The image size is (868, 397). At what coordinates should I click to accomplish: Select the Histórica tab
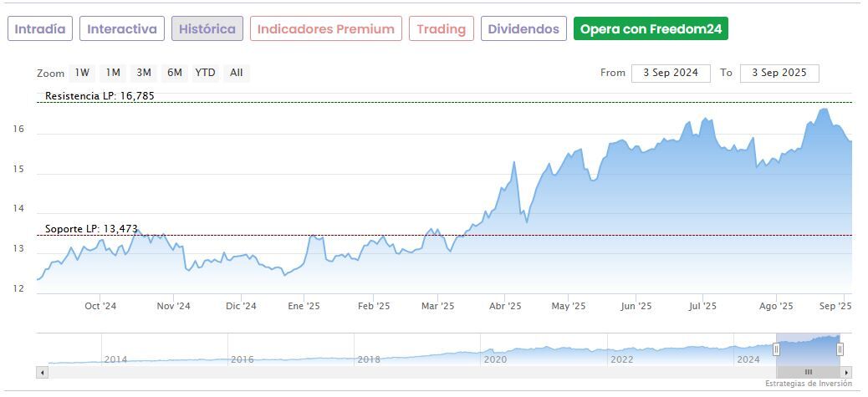pyautogui.click(x=207, y=28)
